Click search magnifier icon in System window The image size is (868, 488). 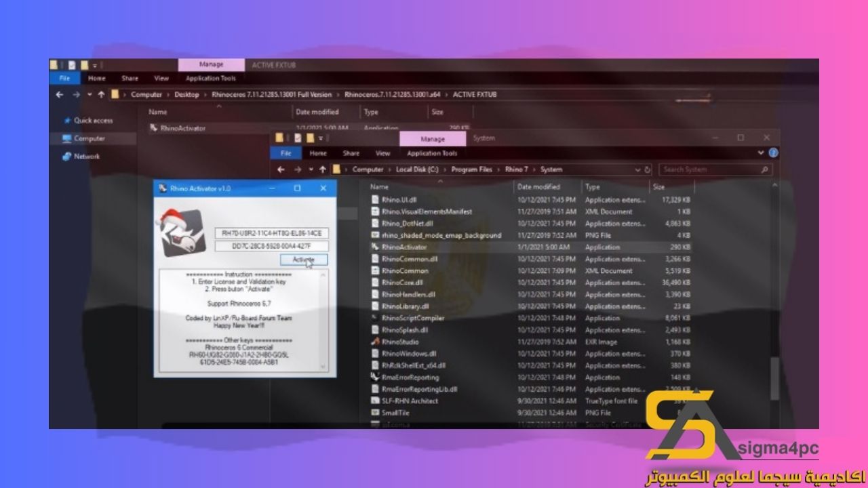(765, 169)
